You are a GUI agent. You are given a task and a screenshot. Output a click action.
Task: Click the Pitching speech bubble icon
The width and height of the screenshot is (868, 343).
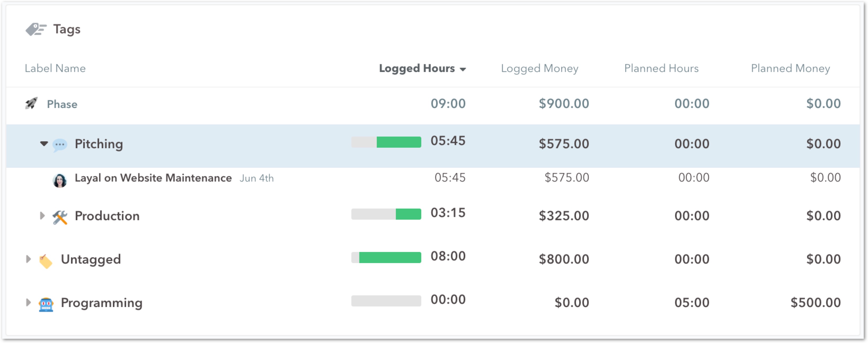[x=60, y=145]
